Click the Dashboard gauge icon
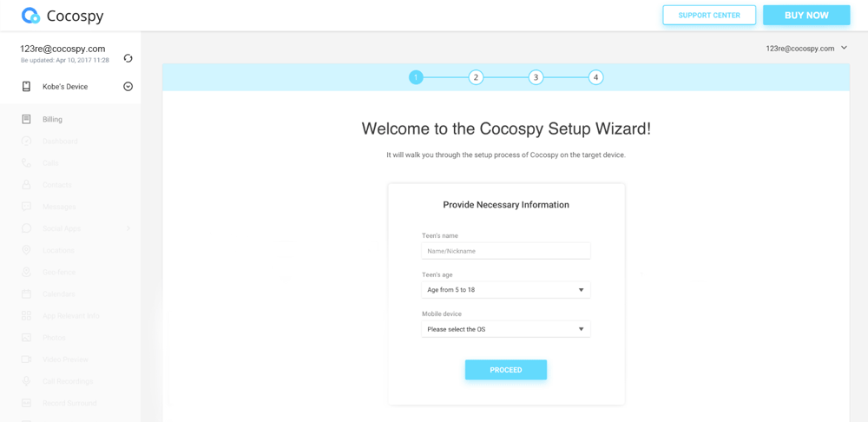868x422 pixels. click(26, 142)
